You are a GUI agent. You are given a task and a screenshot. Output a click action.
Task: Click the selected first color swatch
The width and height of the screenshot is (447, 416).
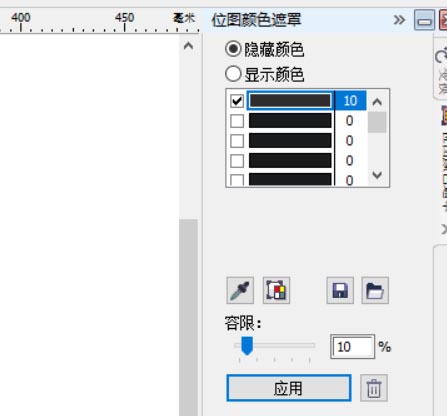click(290, 100)
